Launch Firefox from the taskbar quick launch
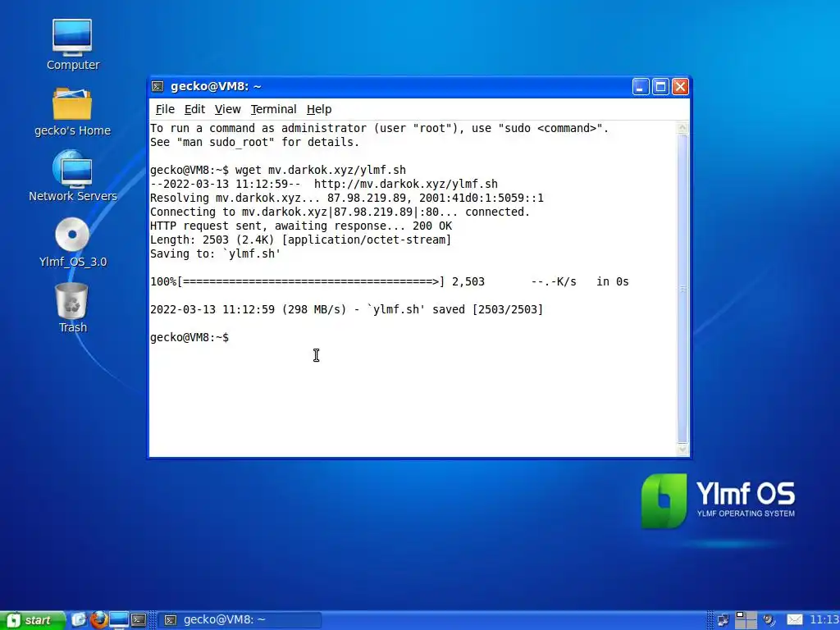Viewport: 840px width, 630px height. pyautogui.click(x=98, y=620)
